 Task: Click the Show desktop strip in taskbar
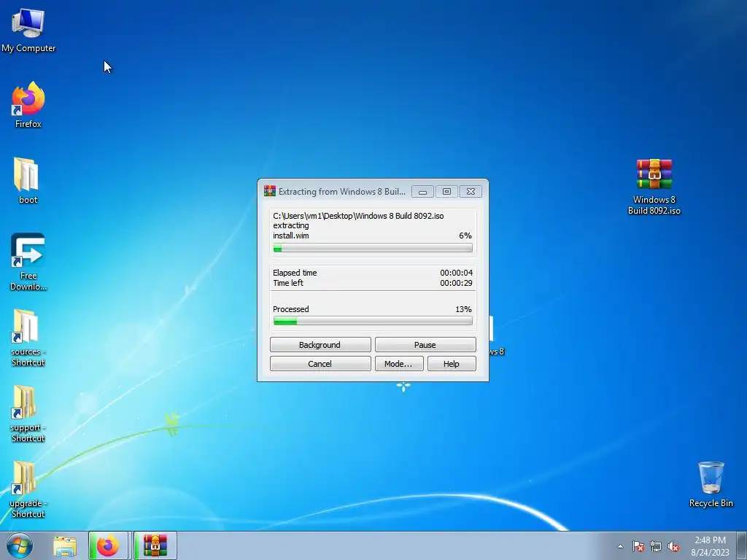click(x=743, y=545)
